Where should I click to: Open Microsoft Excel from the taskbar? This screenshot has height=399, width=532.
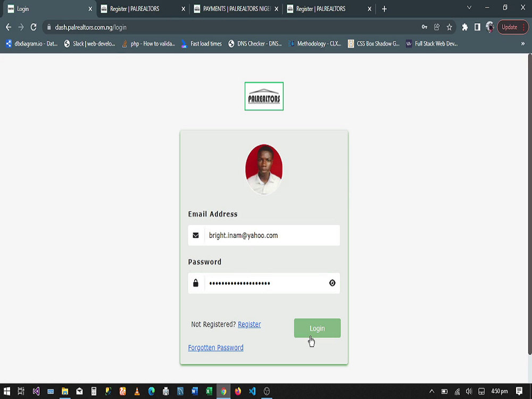pyautogui.click(x=209, y=391)
